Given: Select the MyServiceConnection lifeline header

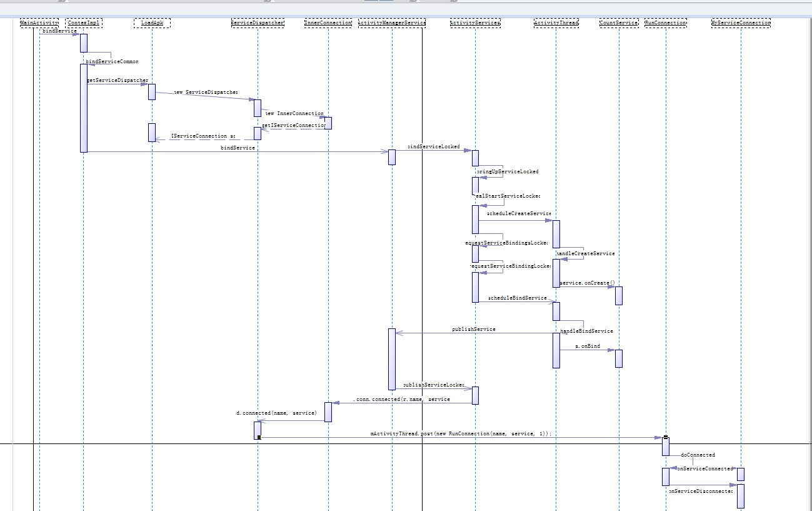Looking at the screenshot, I should [741, 23].
